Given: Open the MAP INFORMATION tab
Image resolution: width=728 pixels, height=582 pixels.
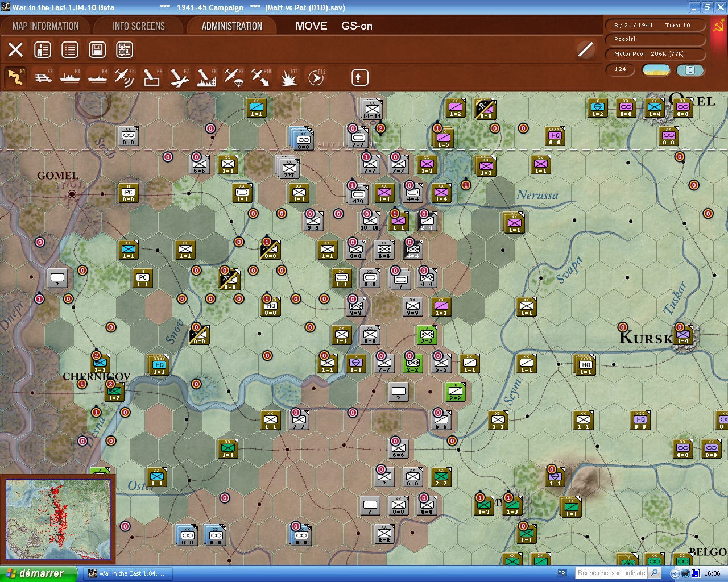Looking at the screenshot, I should coord(45,26).
